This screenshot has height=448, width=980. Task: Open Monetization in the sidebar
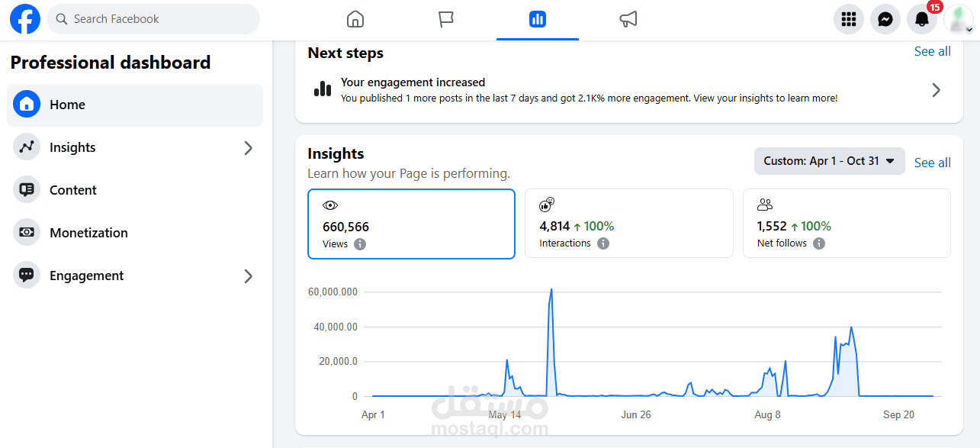pyautogui.click(x=88, y=233)
